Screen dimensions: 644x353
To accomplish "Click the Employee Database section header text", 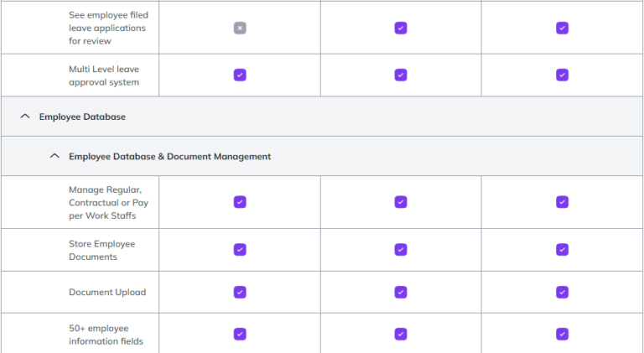I will pyautogui.click(x=82, y=117).
